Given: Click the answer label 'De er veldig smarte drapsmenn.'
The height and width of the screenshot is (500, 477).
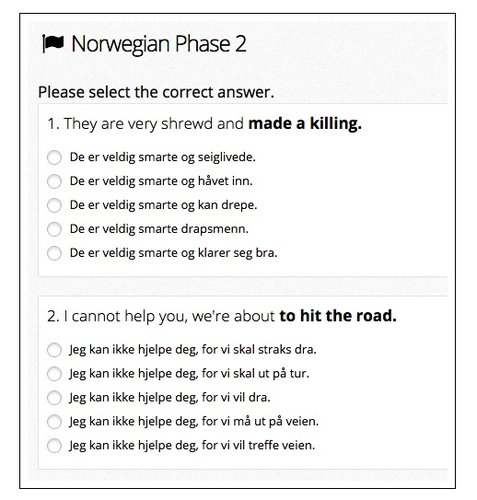Looking at the screenshot, I should click(159, 229).
